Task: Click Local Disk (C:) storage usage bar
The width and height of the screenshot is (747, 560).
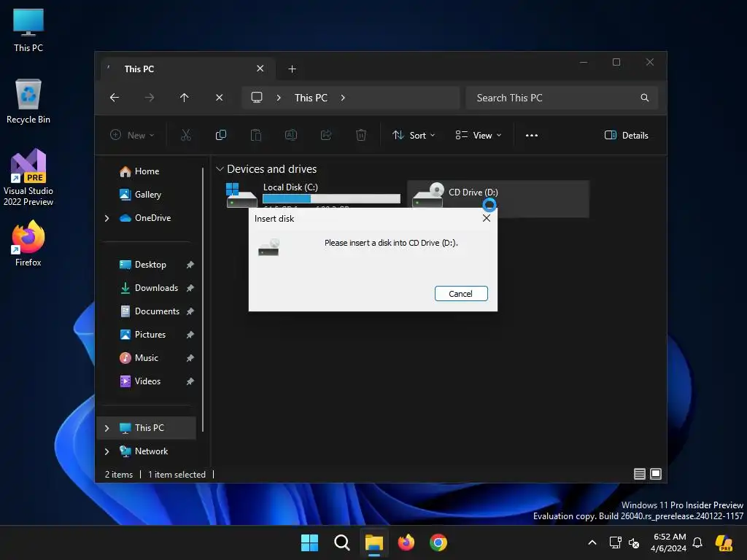Action: (x=331, y=198)
